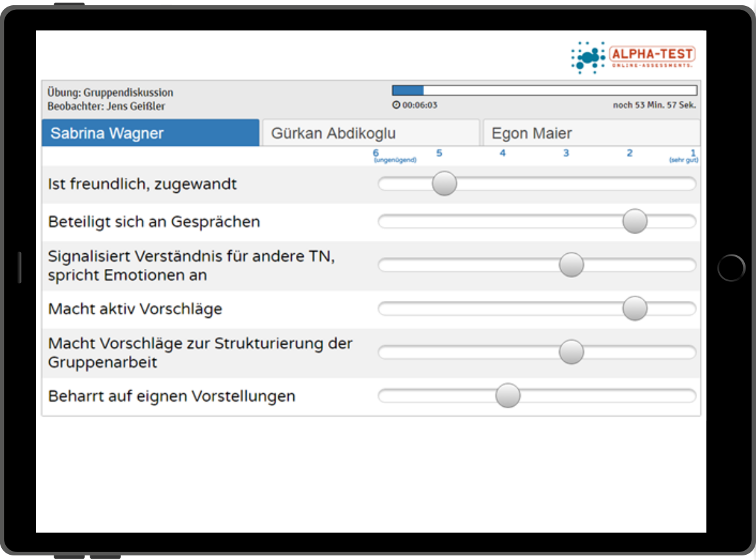Click the slider handle for 'Beharrt auf eignen Vorstellungen'
This screenshot has width=756, height=560.
508,396
